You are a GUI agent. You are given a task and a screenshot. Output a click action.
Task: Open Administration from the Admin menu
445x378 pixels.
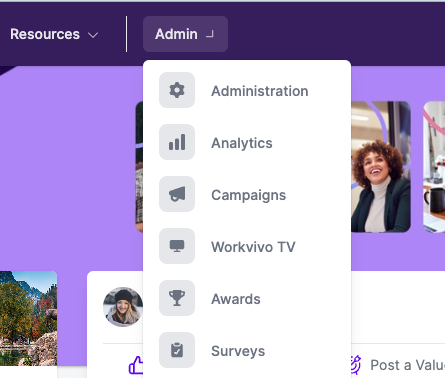[x=247, y=90]
